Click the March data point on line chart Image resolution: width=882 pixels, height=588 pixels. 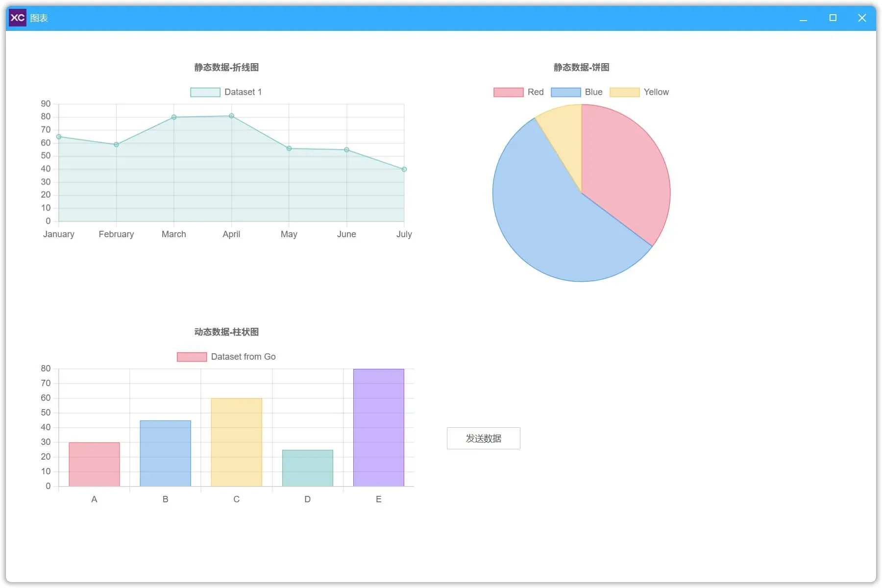pyautogui.click(x=174, y=117)
